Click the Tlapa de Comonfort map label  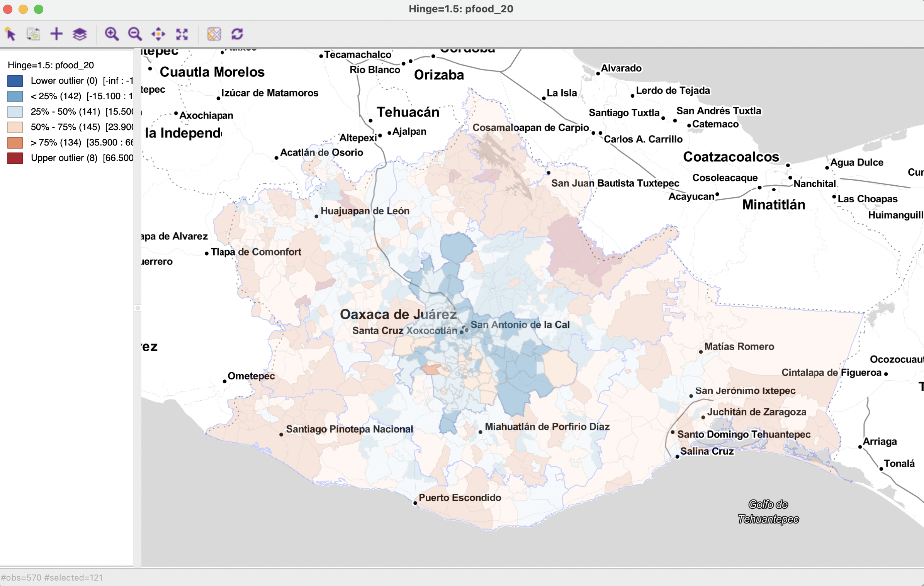point(256,252)
